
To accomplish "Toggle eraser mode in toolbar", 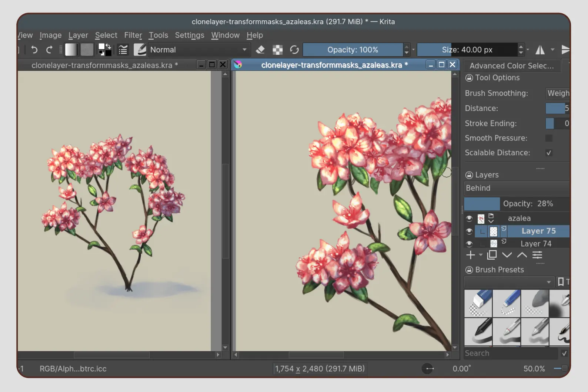I will (x=260, y=50).
